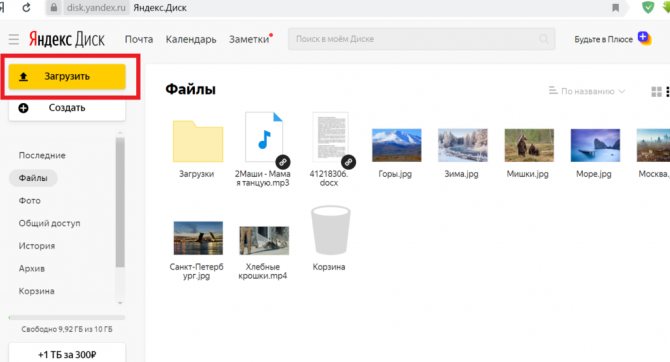The height and width of the screenshot is (362, 670).
Task: Click the sidebar vertical scrollbar
Action: tap(120, 202)
